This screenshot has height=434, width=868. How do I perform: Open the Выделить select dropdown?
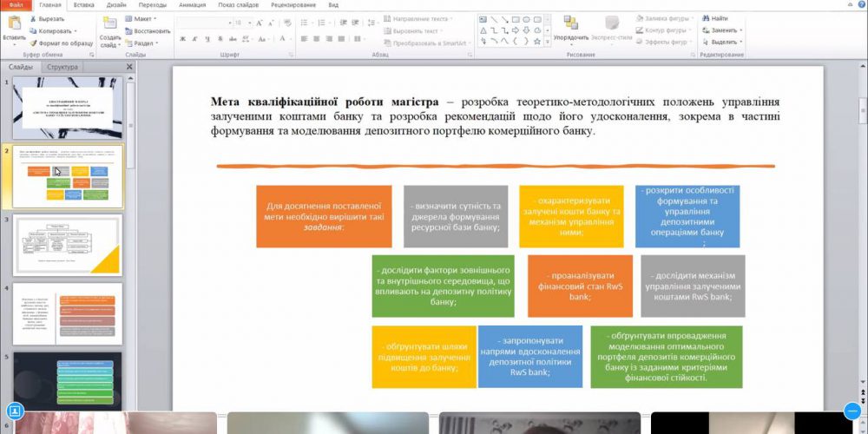pyautogui.click(x=723, y=42)
